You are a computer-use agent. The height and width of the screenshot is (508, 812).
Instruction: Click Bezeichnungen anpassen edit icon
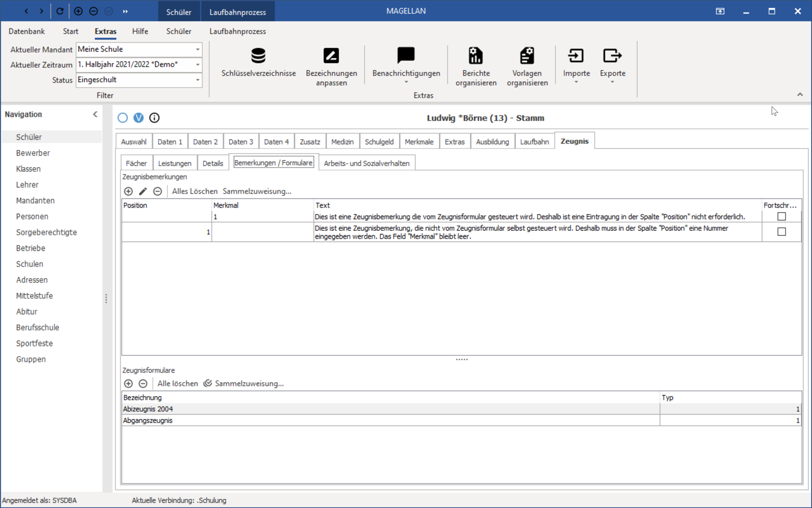[x=331, y=56]
